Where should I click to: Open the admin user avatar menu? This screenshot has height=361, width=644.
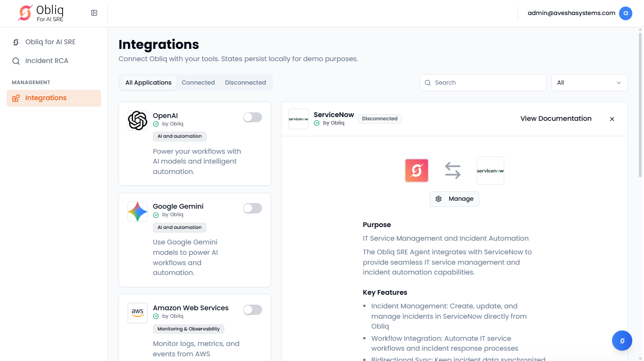[x=625, y=13]
